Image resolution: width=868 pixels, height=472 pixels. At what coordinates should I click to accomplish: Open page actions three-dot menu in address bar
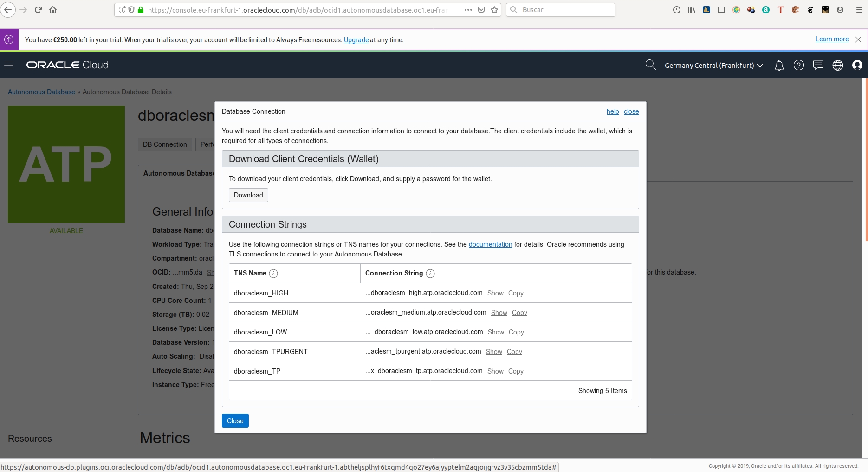pyautogui.click(x=468, y=10)
